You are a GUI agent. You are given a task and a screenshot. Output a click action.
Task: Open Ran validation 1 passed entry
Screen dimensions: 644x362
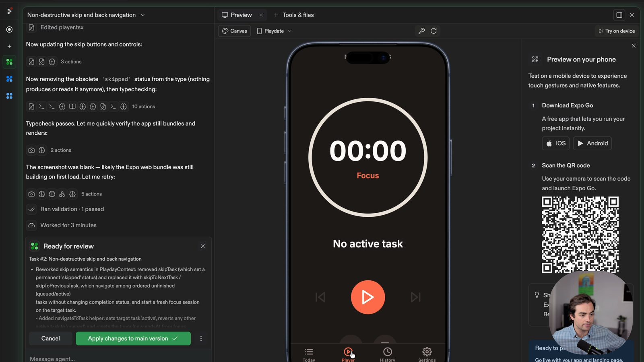coord(66,209)
